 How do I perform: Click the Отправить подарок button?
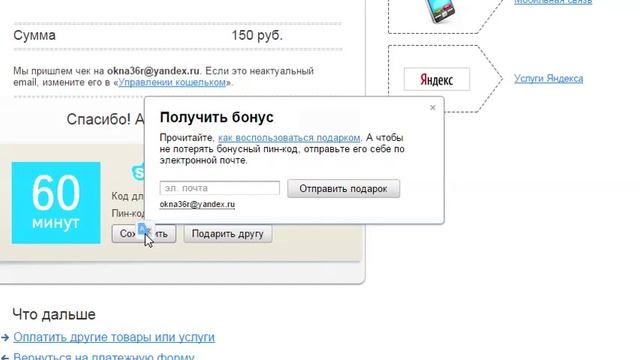(x=343, y=189)
